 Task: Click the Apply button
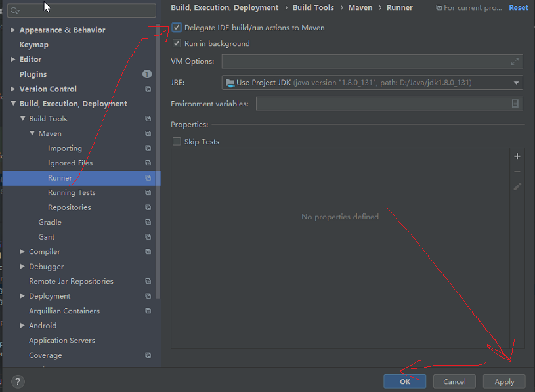click(504, 381)
